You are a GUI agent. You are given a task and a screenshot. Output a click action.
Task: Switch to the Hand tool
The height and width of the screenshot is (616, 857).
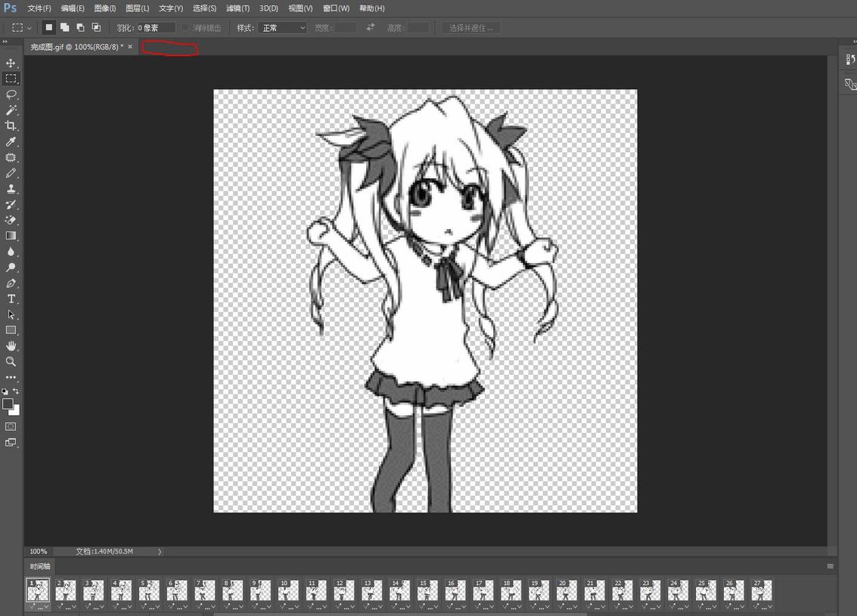point(11,346)
